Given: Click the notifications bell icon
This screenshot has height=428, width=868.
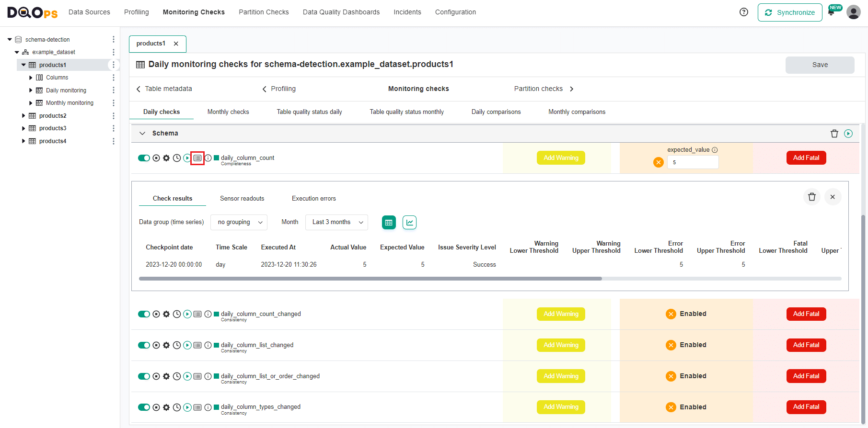Looking at the screenshot, I should click(x=831, y=12).
